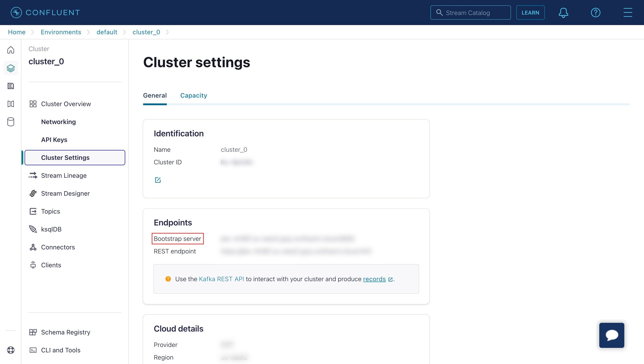Click the Connectors icon
The image size is (644, 364).
click(33, 247)
